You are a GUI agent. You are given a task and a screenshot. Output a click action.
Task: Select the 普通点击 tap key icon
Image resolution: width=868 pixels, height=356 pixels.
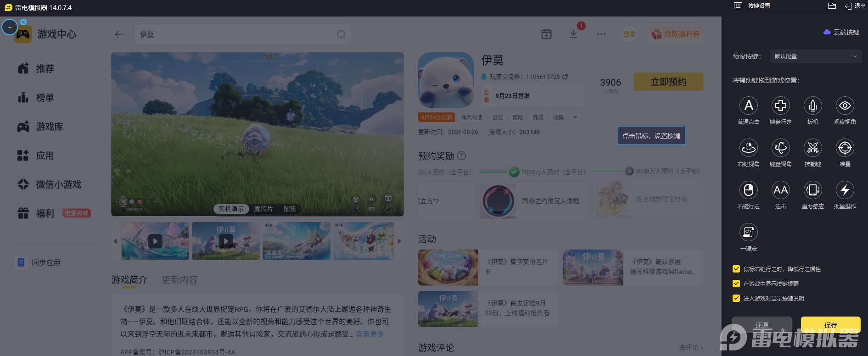(x=749, y=106)
